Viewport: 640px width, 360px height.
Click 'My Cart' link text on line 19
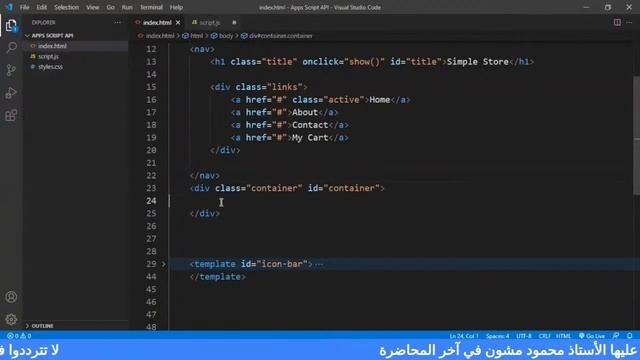coord(310,138)
